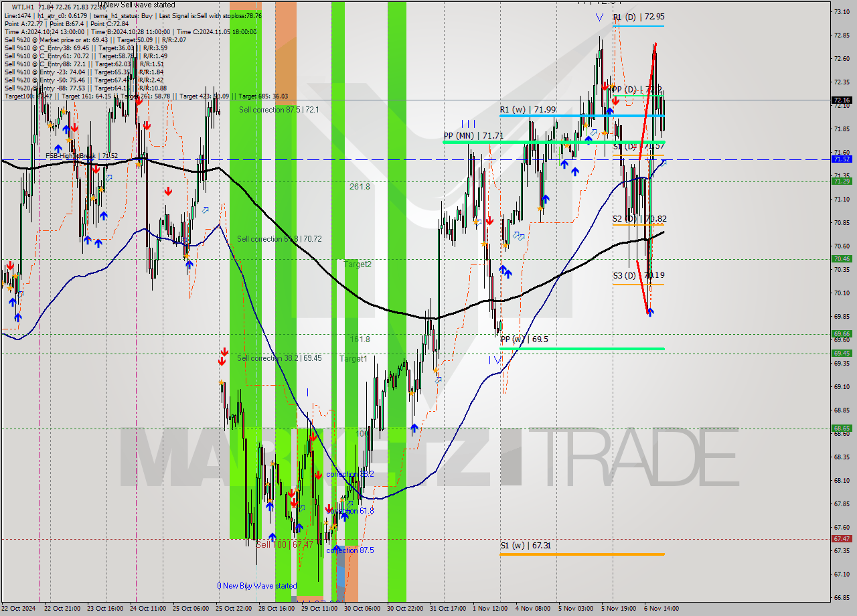This screenshot has width=857, height=616.
Task: Select the 'Sell correction 61.8 | 70.72' label
Action: click(279, 239)
